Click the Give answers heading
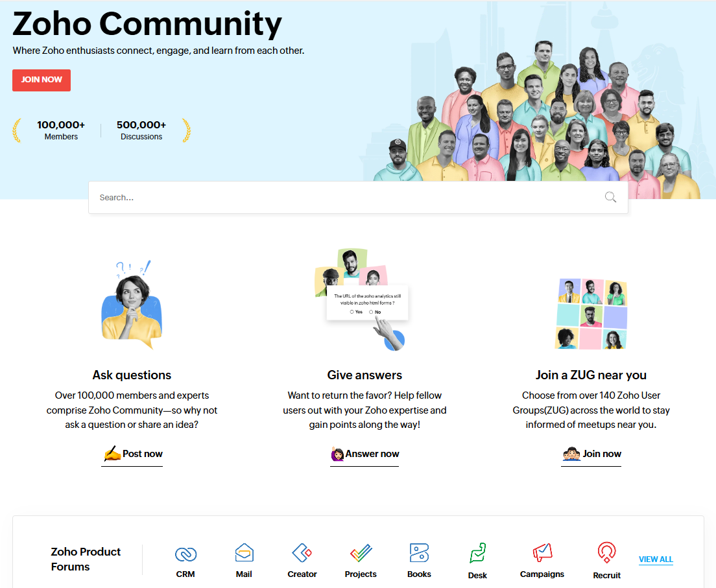The width and height of the screenshot is (716, 588). click(x=364, y=375)
